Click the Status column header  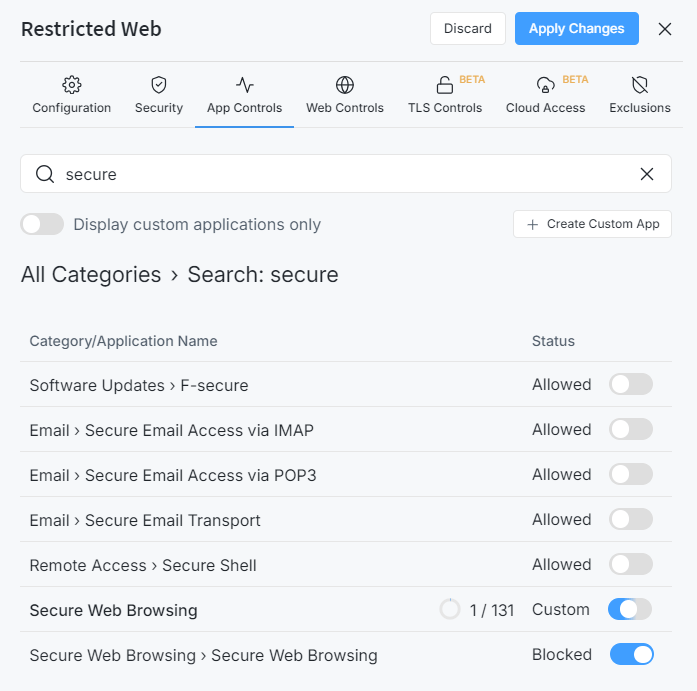pyautogui.click(x=553, y=341)
